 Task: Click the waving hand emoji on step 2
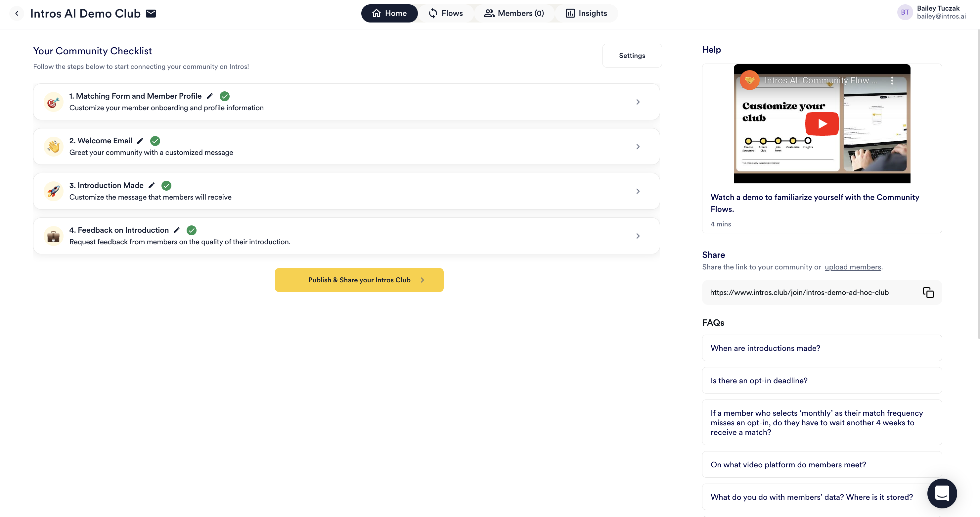tap(53, 147)
